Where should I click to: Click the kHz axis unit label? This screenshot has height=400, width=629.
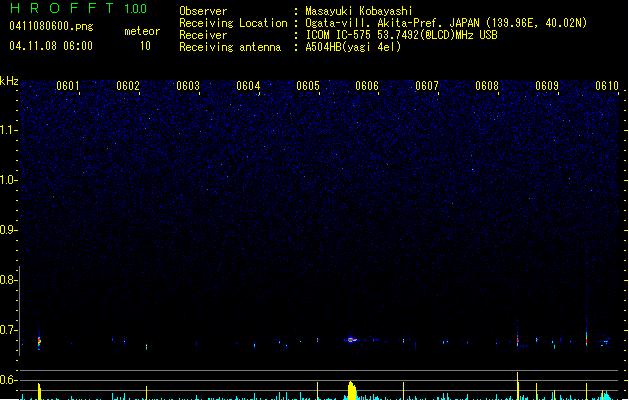pos(9,81)
